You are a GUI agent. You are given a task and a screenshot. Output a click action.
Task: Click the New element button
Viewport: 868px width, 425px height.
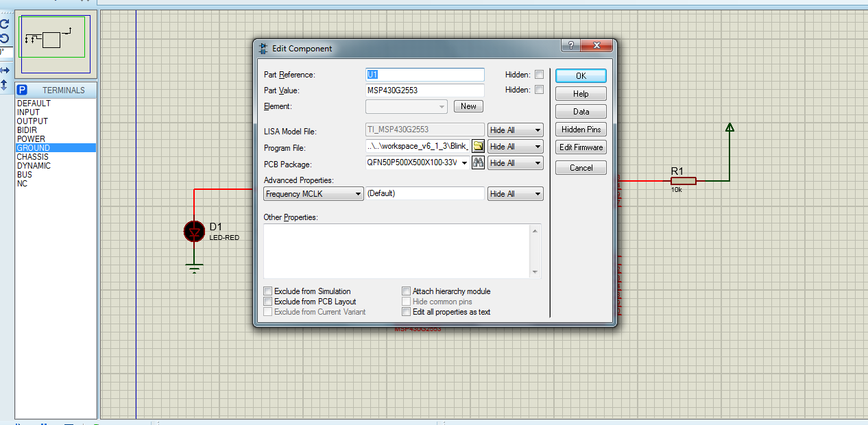[x=468, y=106]
